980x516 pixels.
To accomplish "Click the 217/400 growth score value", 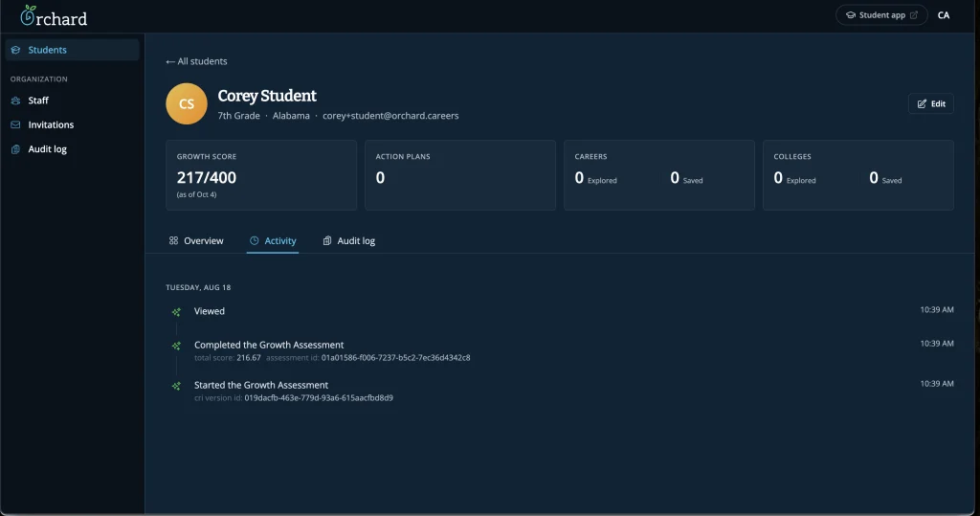I will coord(207,178).
